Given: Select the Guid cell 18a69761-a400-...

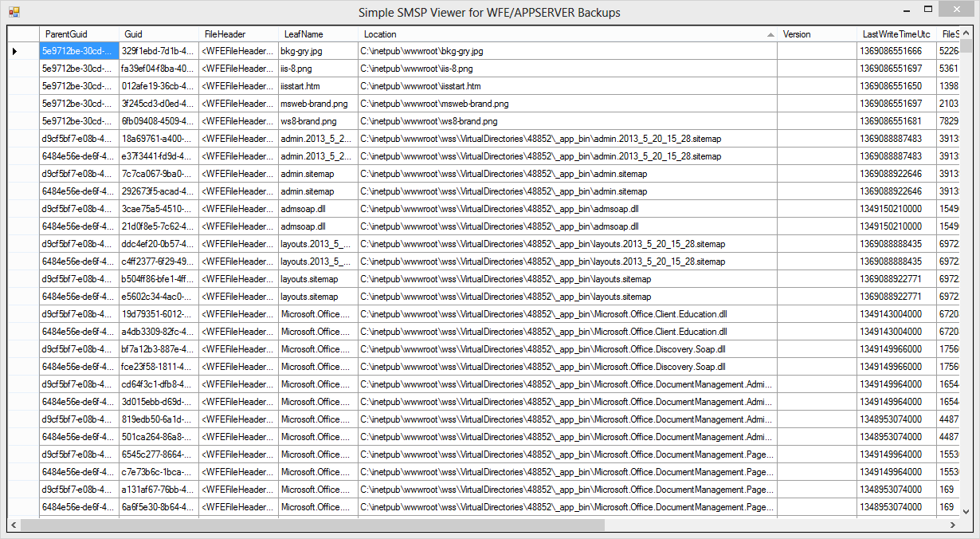Looking at the screenshot, I should click(x=159, y=139).
